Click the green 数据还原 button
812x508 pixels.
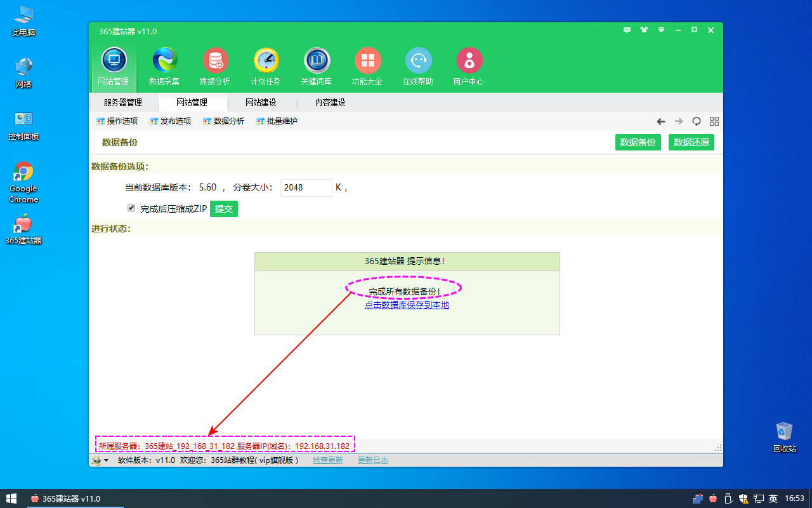691,142
